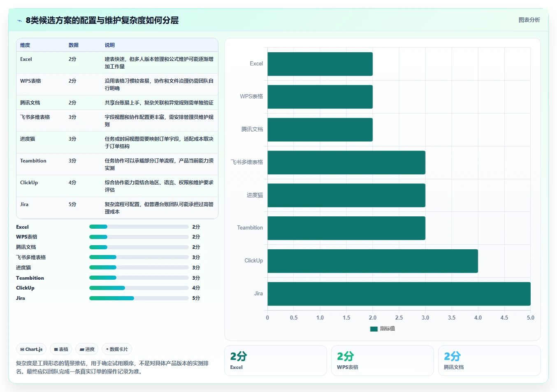Screen dimensions: 557x392
Task: Click the 腾讯文档 progress bar
Action: 139,247
